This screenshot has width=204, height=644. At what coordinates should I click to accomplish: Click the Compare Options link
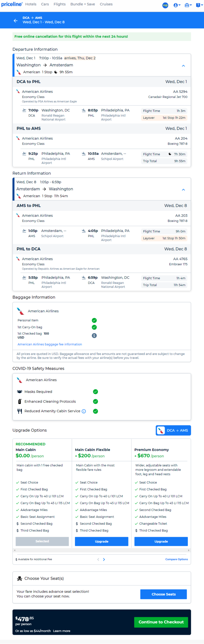pos(177,559)
